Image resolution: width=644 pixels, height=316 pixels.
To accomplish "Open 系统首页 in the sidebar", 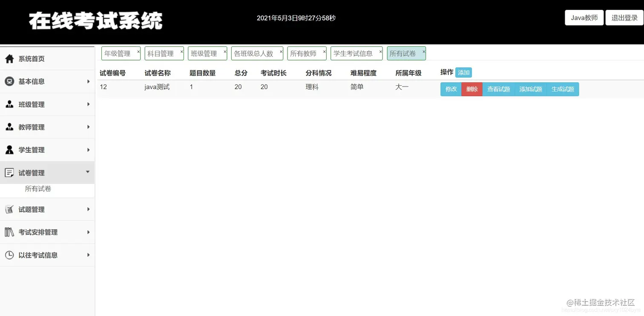I will click(x=47, y=59).
